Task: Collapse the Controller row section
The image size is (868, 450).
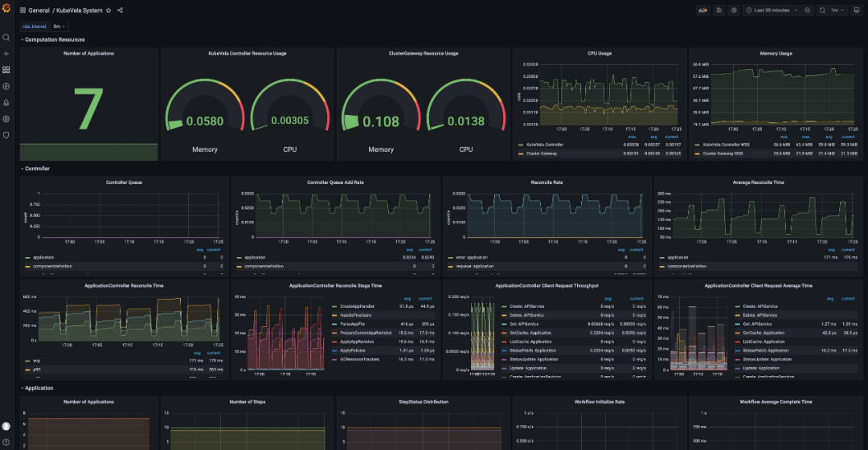Action: tap(37, 169)
